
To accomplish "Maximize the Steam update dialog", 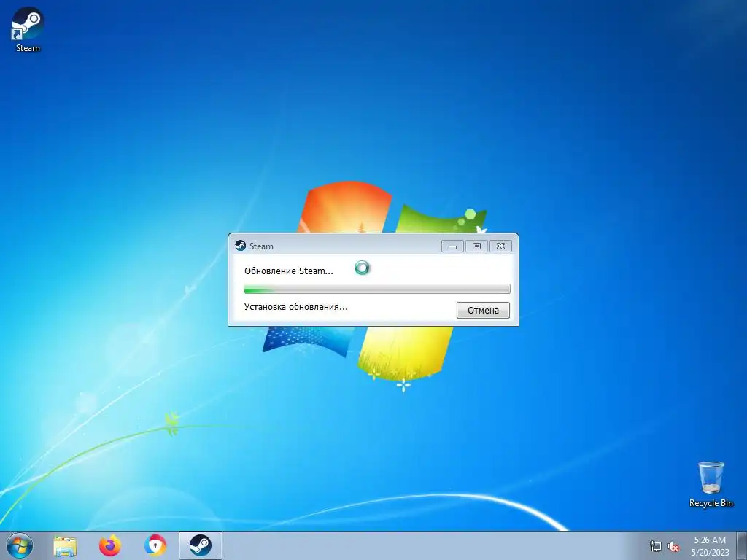I will coord(476,246).
